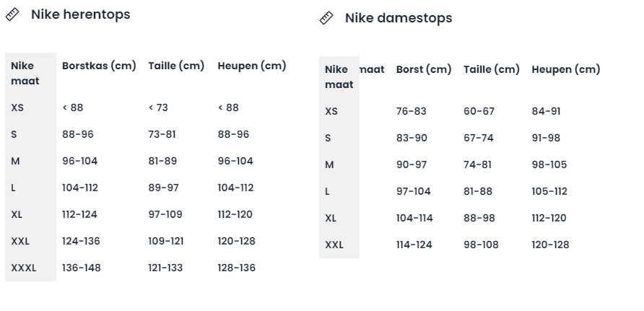
Task: Click the Borst (cm) header in damestops
Action: tap(424, 69)
